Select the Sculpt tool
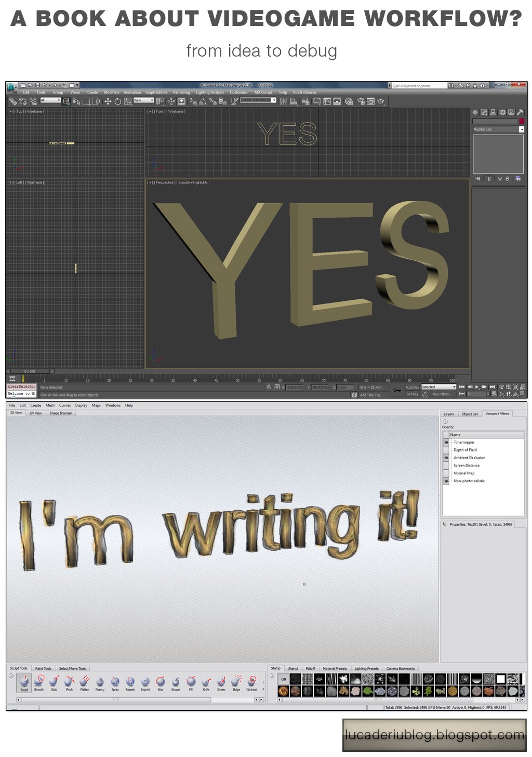 (x=24, y=682)
